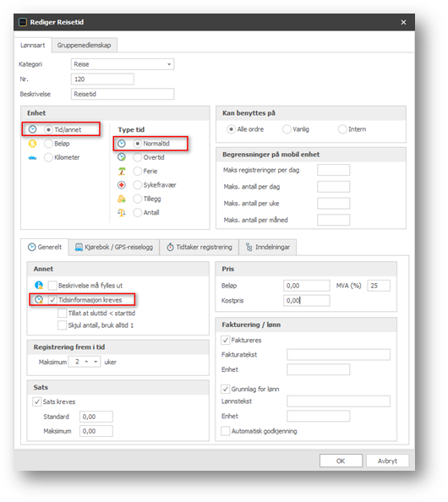Click the blue car icon beside Kilometer
This screenshot has height=502, width=448.
click(32, 158)
